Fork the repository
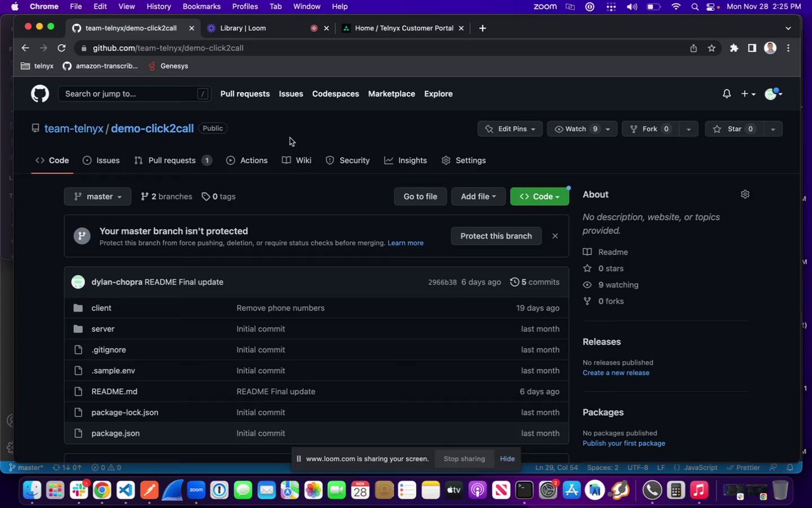 [650, 129]
